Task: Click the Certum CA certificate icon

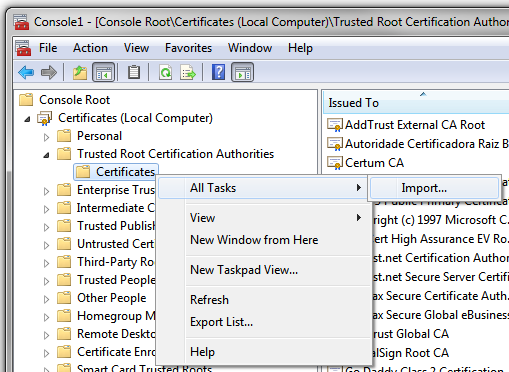Action: [x=335, y=163]
